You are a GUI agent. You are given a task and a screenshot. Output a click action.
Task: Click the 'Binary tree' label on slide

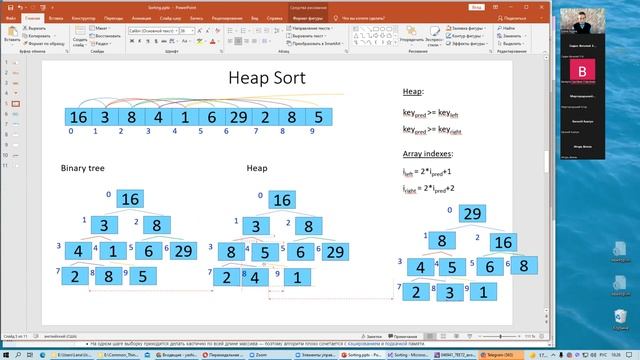[x=82, y=168]
